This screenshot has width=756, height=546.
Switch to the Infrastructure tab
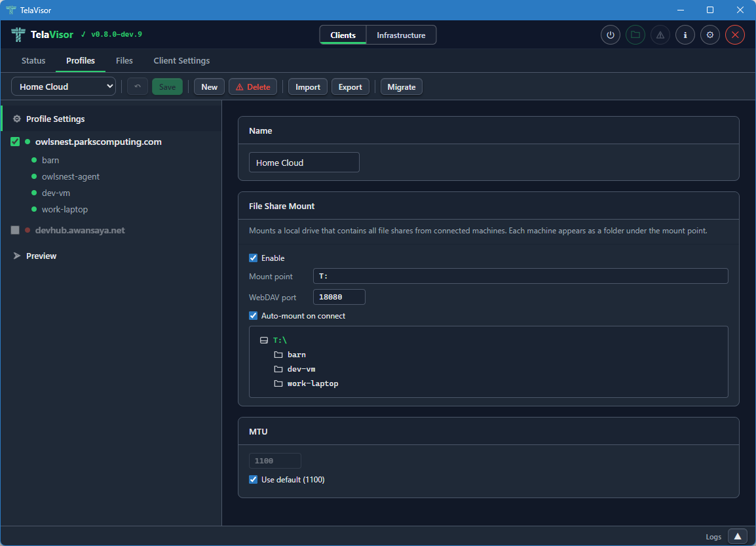click(401, 35)
